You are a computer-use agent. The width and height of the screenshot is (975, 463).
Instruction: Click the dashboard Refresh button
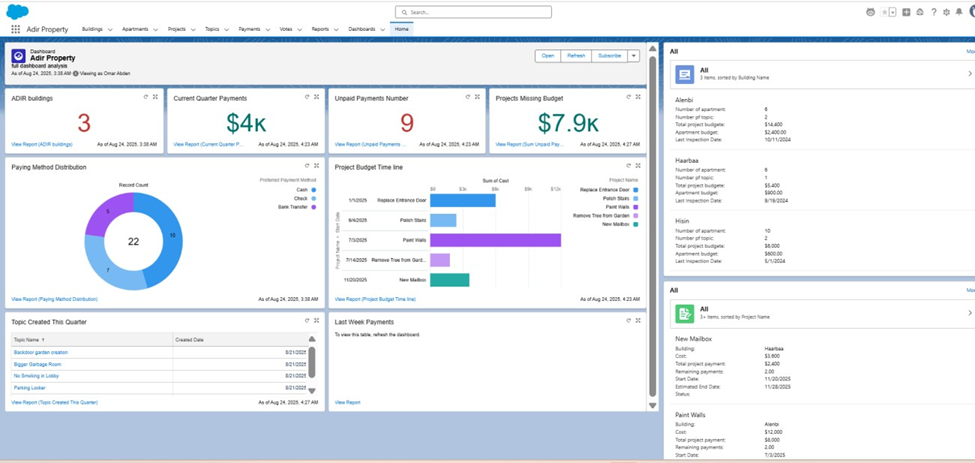coord(576,56)
